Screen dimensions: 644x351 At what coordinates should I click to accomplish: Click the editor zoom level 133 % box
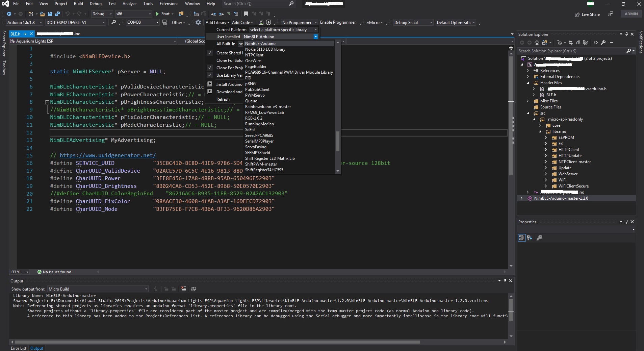pyautogui.click(x=19, y=272)
